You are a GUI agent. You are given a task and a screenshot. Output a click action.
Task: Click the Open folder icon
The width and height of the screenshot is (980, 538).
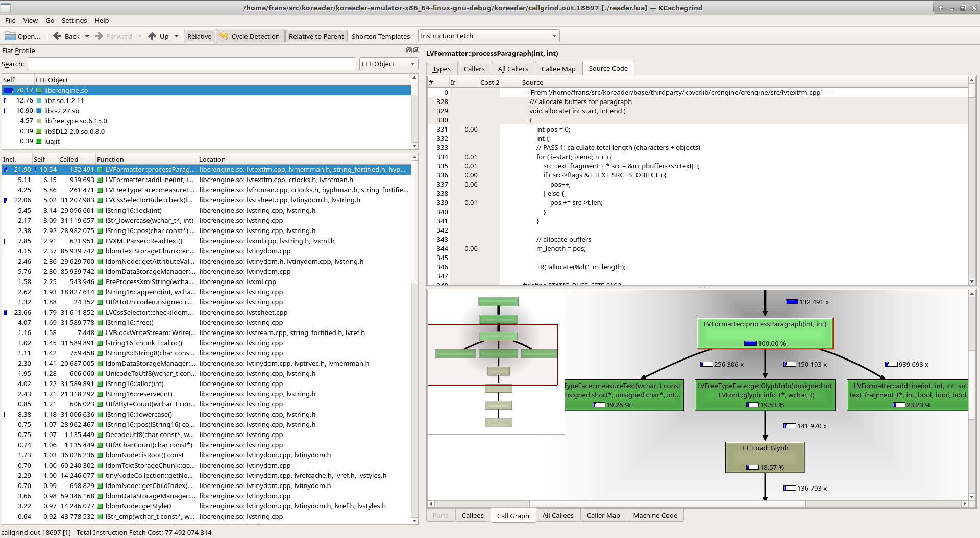coord(10,36)
